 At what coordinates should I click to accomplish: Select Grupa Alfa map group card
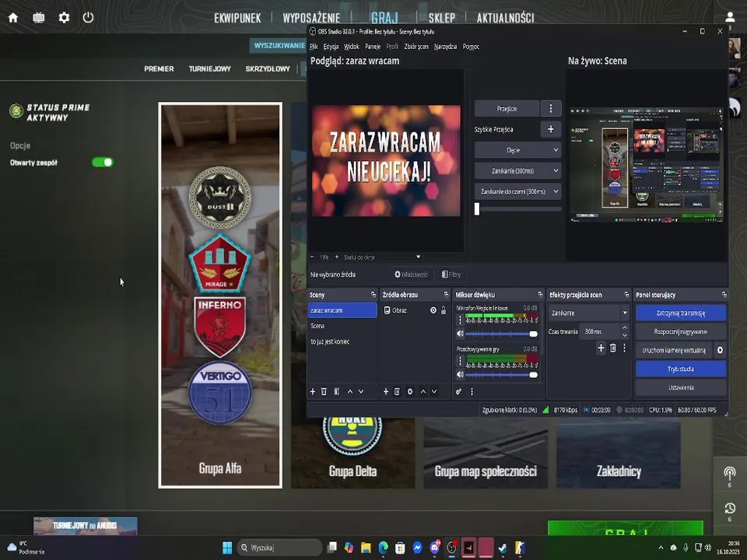(220, 296)
